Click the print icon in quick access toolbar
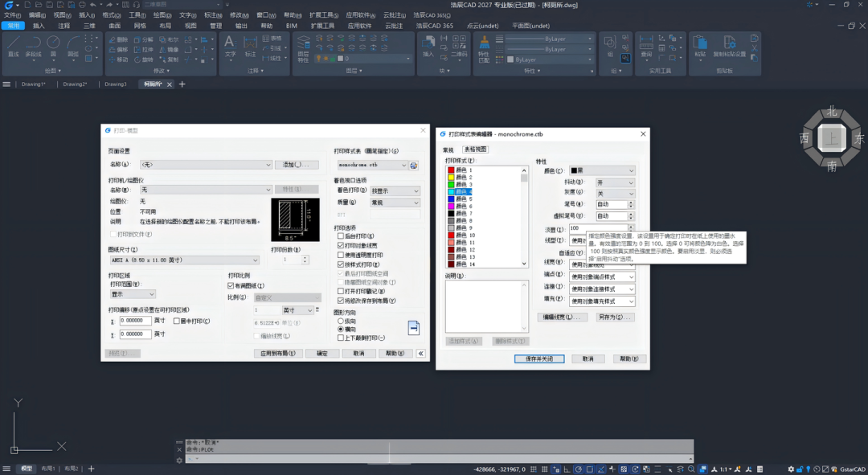The image size is (868, 475). (82, 5)
